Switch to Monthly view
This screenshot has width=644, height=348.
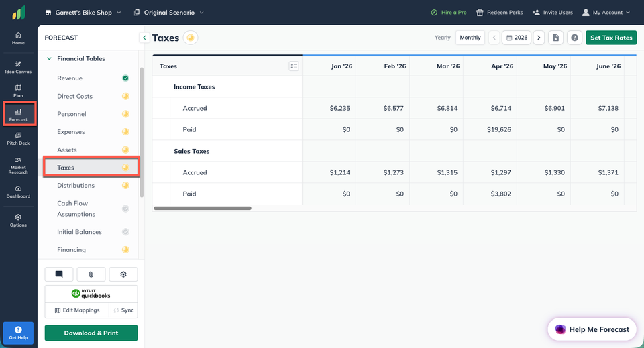click(470, 38)
